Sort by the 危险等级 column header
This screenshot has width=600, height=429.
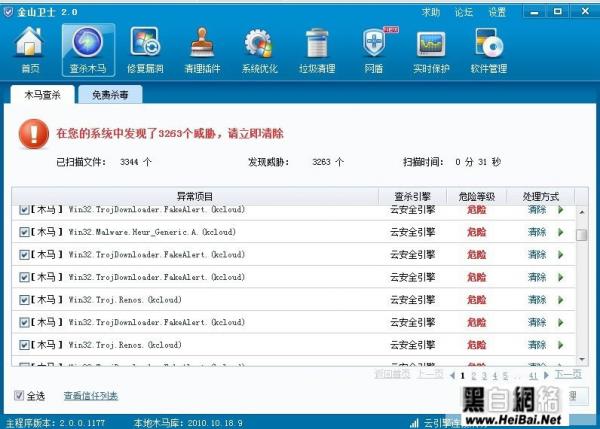(476, 197)
